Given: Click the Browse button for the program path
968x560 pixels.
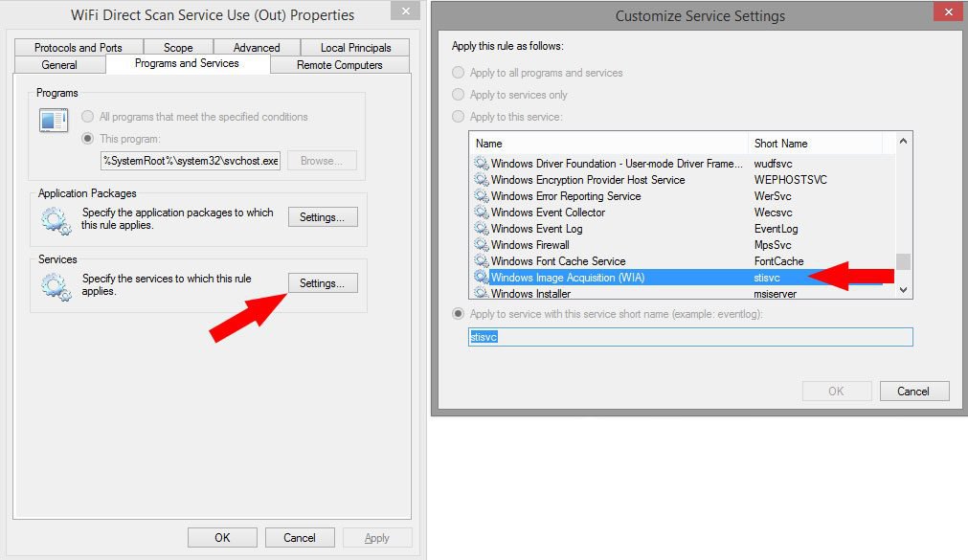Looking at the screenshot, I should (x=322, y=161).
